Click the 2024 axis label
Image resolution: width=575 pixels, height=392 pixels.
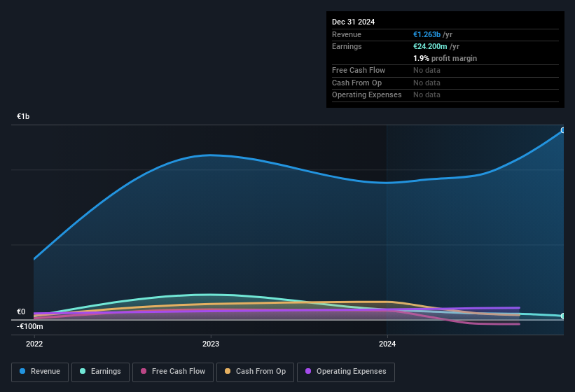click(x=387, y=344)
